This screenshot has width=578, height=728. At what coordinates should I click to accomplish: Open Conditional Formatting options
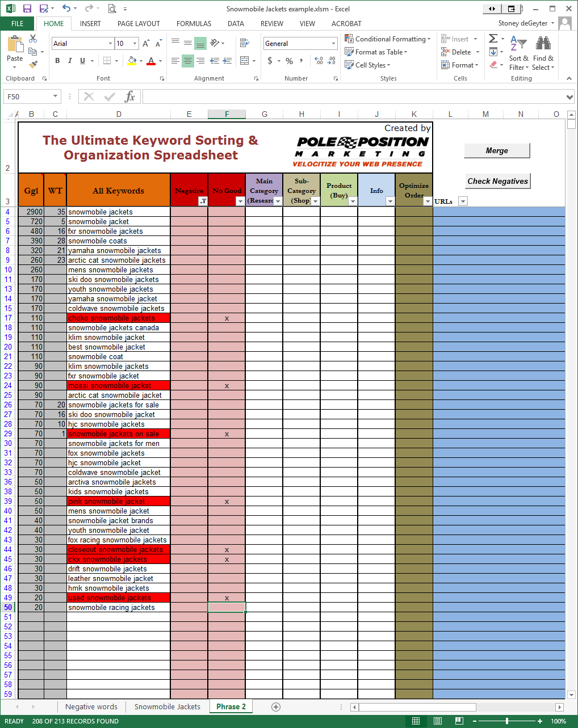tap(388, 39)
